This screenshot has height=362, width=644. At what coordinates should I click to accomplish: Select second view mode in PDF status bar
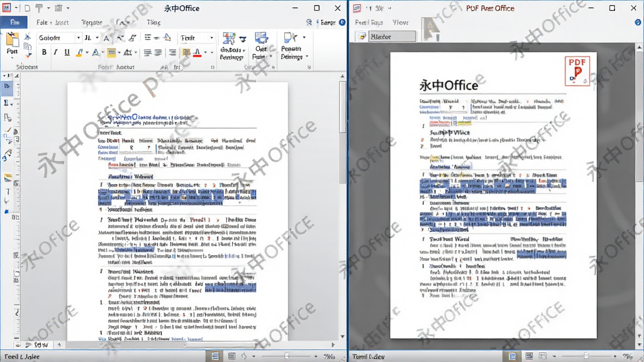pyautogui.click(x=529, y=356)
